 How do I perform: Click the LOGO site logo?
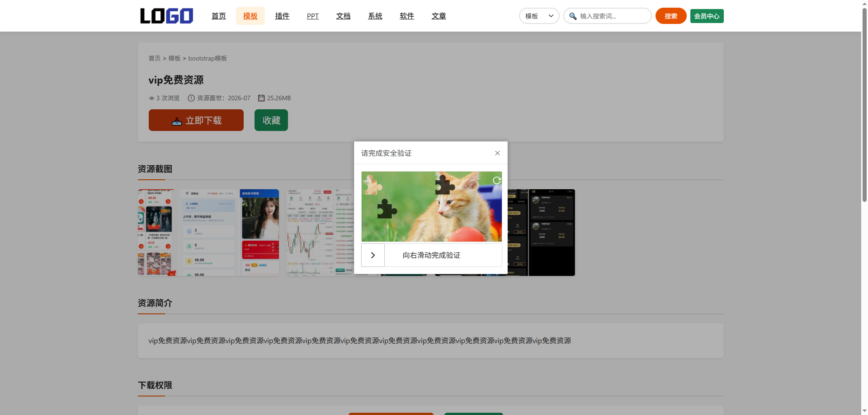(x=166, y=16)
